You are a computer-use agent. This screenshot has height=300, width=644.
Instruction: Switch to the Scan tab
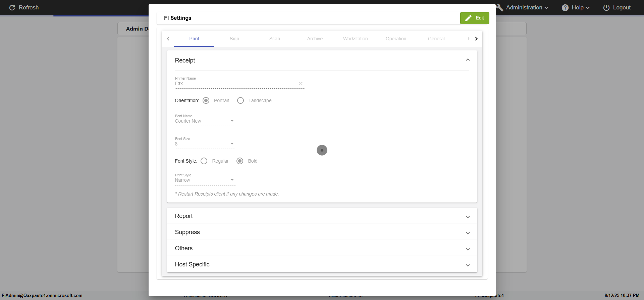click(275, 39)
